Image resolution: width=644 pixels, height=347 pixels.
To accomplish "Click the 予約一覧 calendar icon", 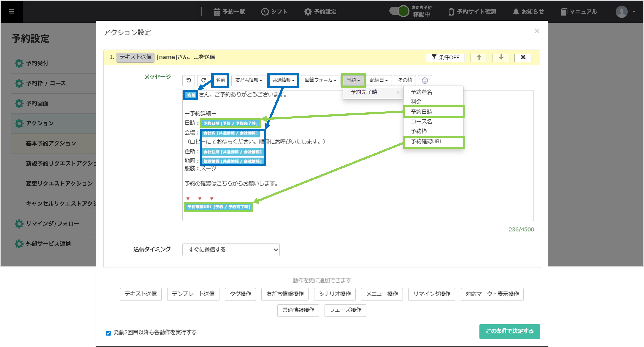I will [x=217, y=12].
